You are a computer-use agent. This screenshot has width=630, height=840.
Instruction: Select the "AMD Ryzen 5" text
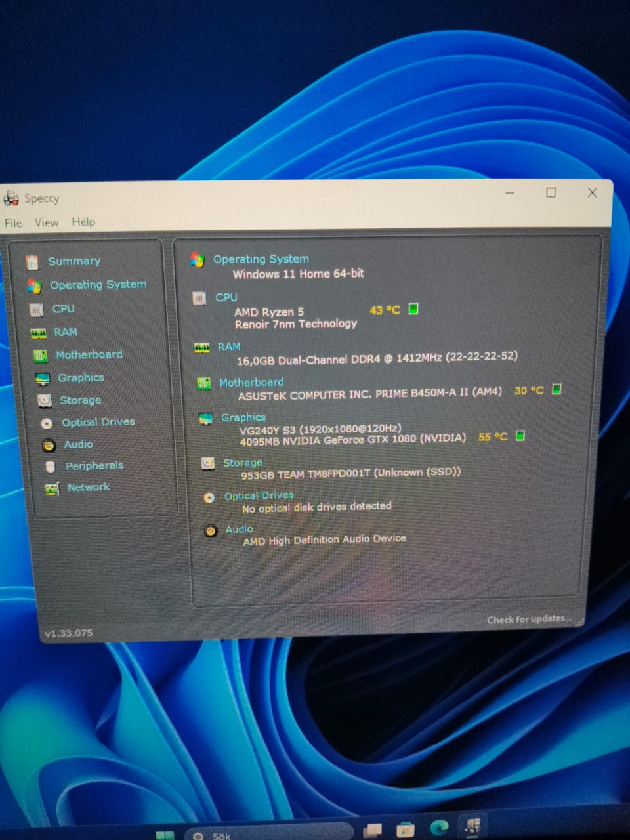tap(269, 312)
